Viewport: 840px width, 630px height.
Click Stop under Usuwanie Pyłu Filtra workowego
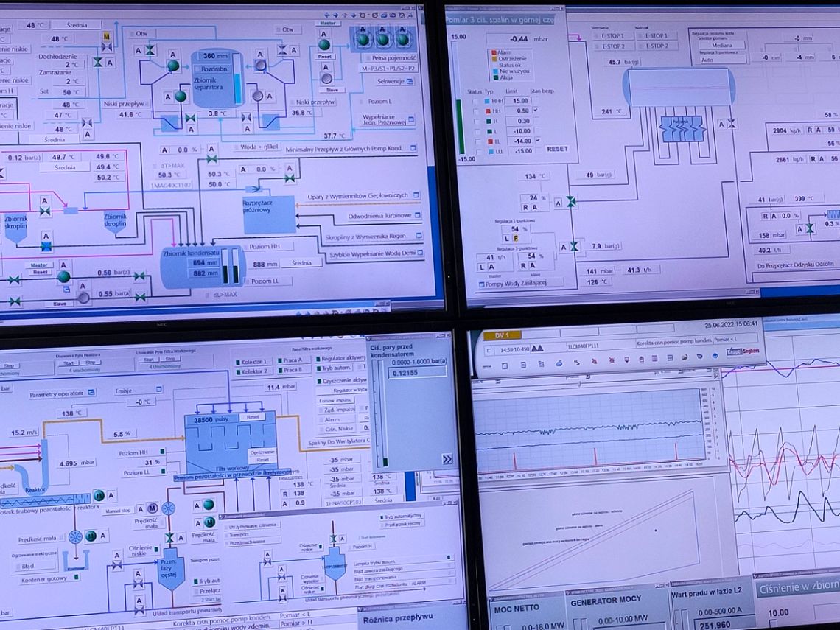click(x=170, y=359)
